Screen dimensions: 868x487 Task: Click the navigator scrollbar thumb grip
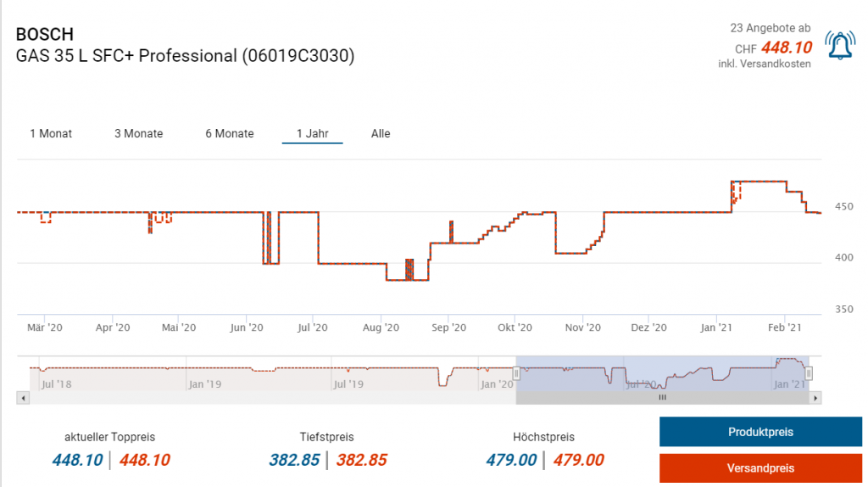click(663, 397)
